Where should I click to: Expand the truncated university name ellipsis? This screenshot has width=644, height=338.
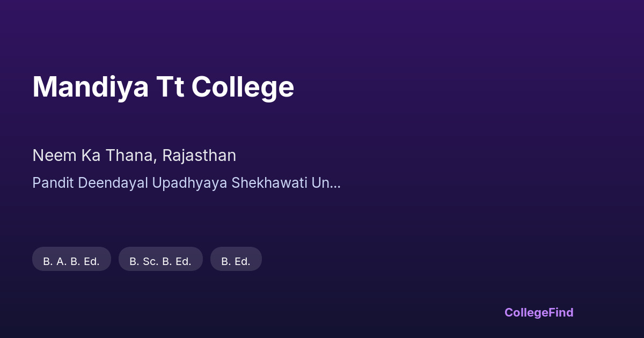(335, 183)
